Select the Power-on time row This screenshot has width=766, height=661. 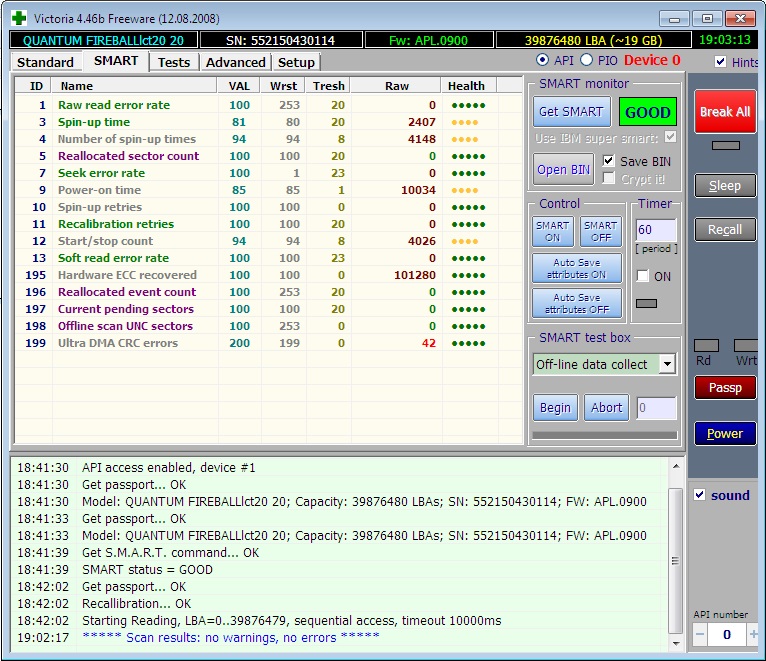tap(268, 190)
